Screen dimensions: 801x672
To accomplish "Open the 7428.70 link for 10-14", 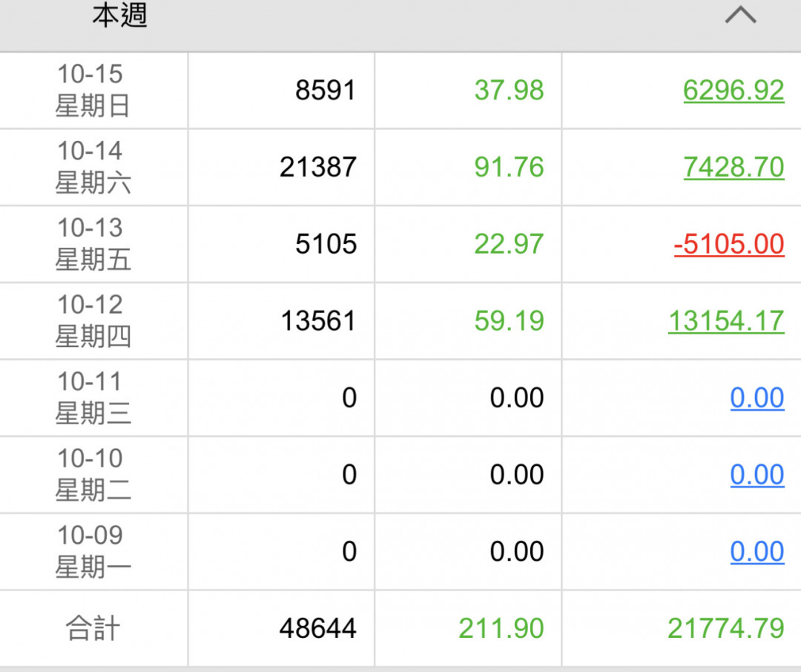I will [x=734, y=167].
